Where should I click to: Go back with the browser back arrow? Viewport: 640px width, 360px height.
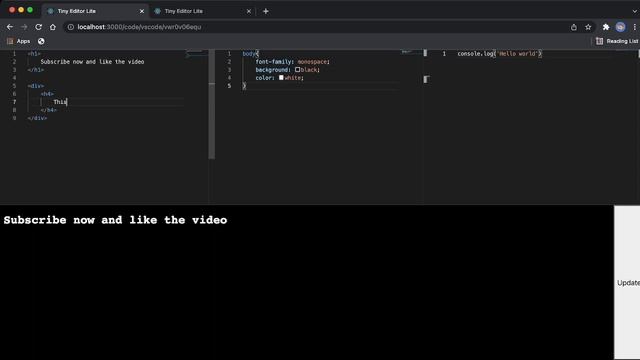(10, 27)
